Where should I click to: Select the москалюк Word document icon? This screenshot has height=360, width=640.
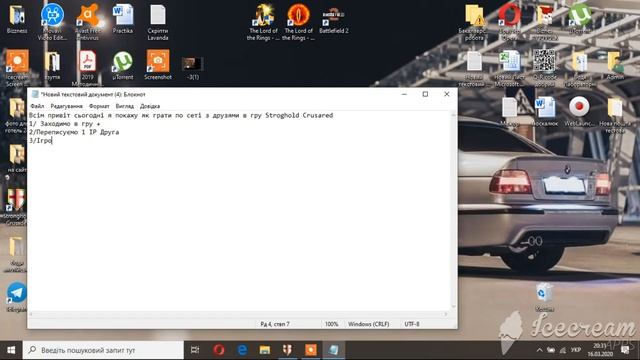point(545,111)
